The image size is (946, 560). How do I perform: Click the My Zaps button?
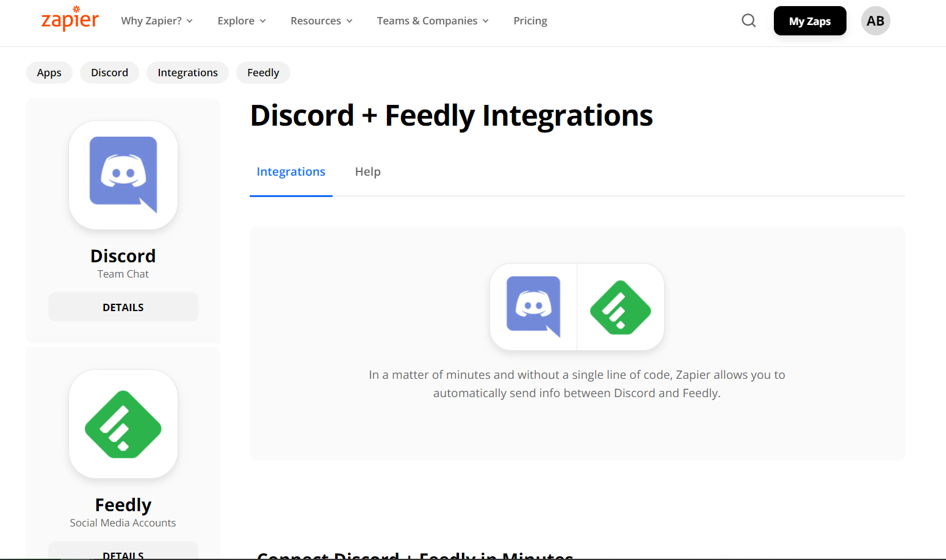pos(810,21)
